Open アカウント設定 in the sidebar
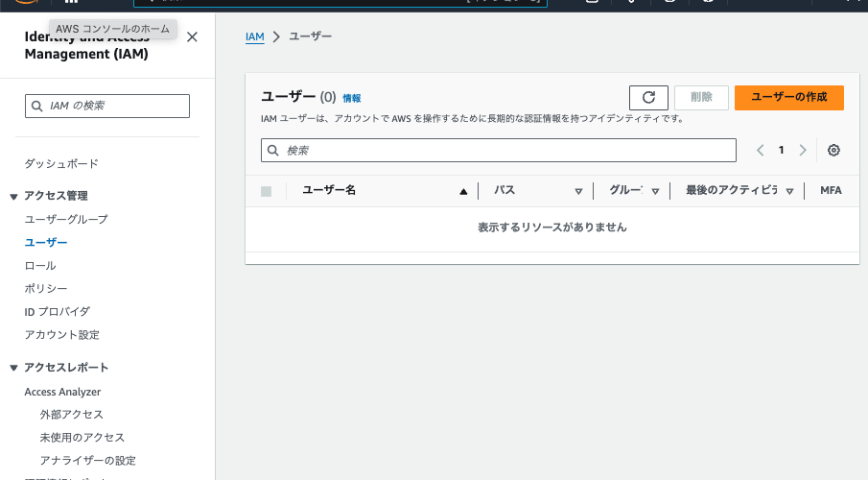The image size is (868, 480). point(62,335)
